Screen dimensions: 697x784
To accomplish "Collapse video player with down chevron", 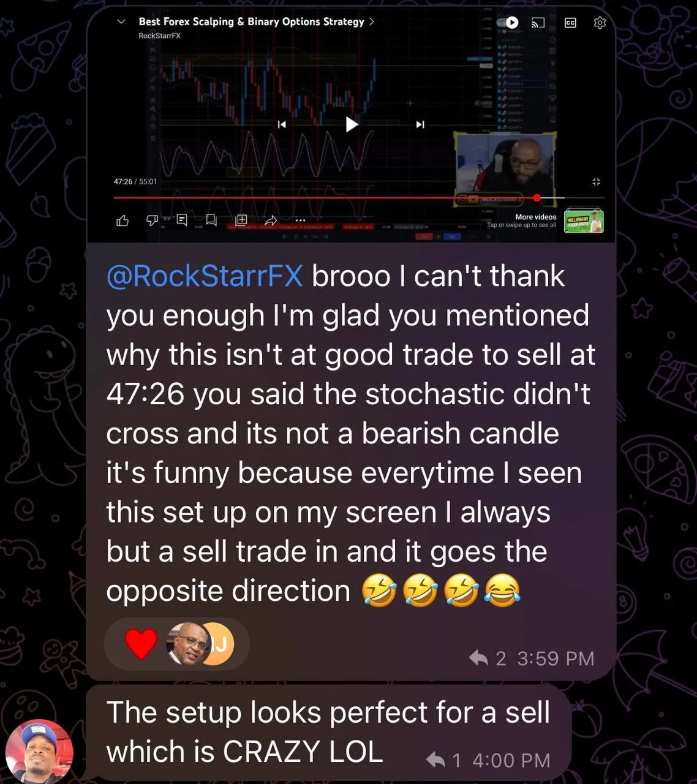I will (x=121, y=21).
